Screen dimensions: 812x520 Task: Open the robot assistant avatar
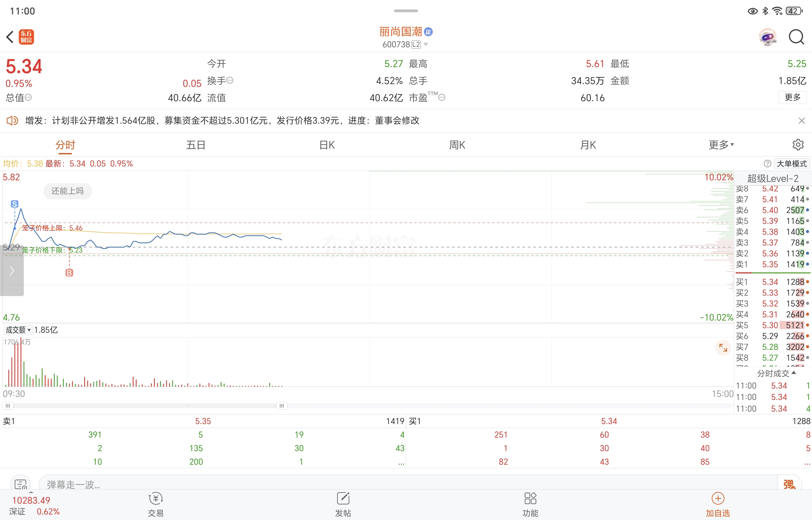[767, 37]
